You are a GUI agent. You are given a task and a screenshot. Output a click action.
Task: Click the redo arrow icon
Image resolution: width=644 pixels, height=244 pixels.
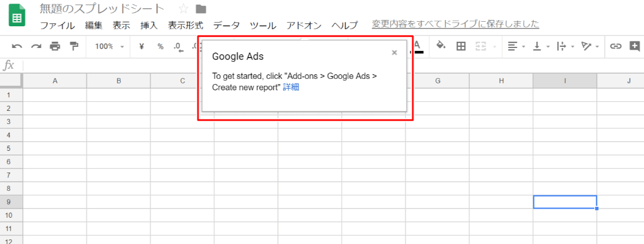tap(36, 46)
